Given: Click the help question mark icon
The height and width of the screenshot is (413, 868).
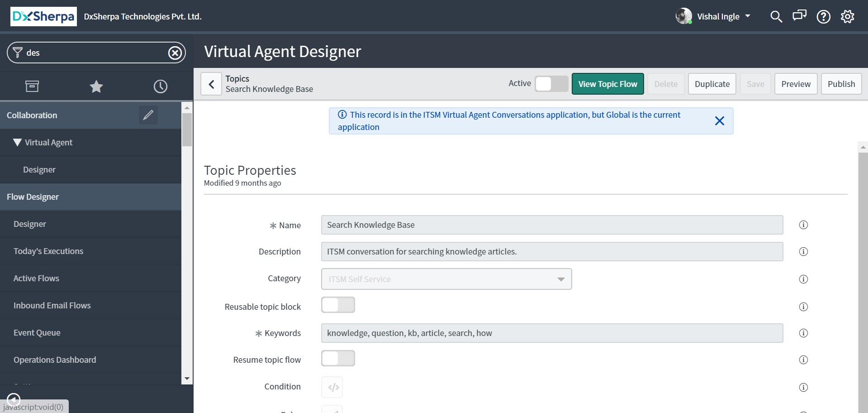Looking at the screenshot, I should click(823, 17).
